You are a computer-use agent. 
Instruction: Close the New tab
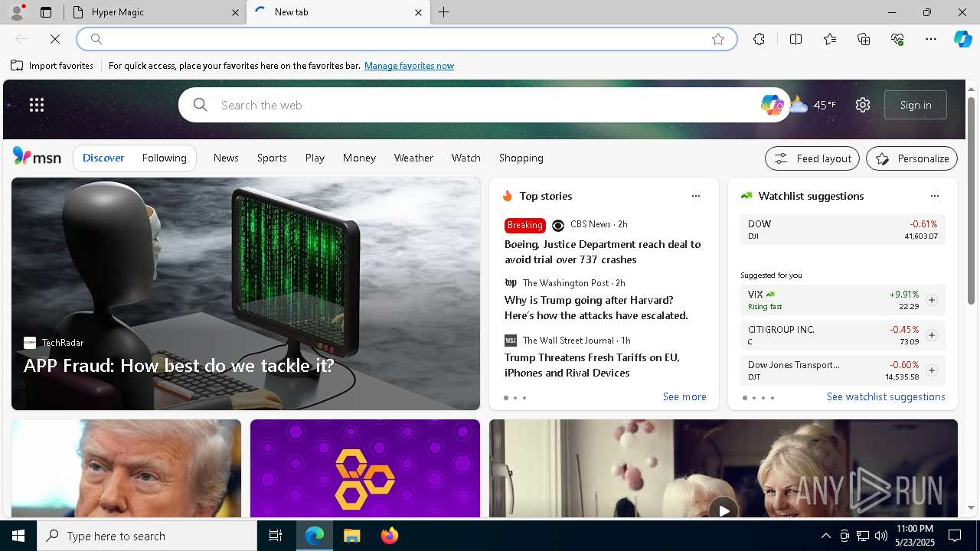pyautogui.click(x=418, y=12)
